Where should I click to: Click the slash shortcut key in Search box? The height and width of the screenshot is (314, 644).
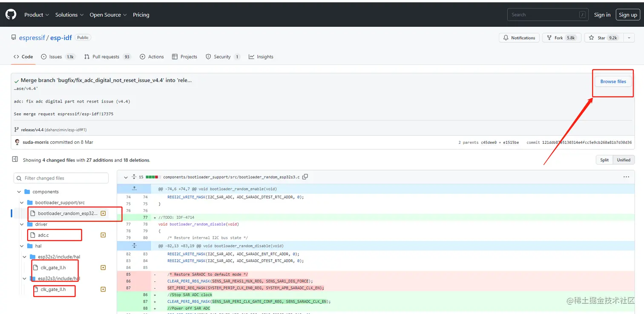coord(582,14)
